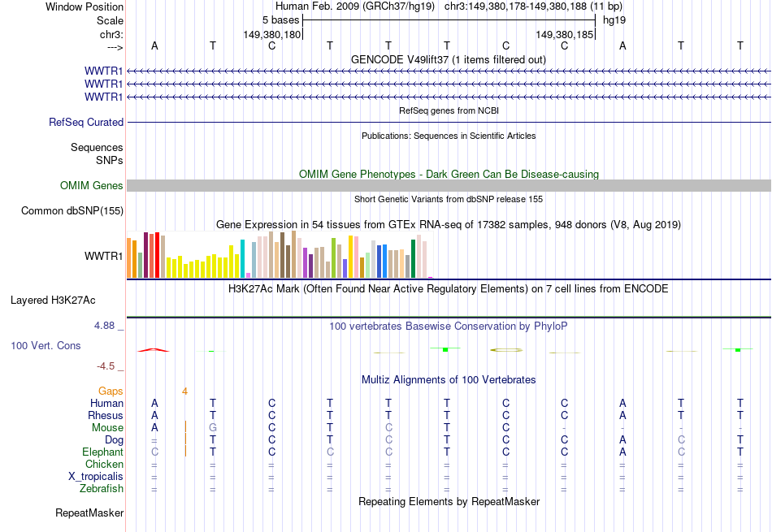Select the X_tropicalis alignment row label
772x532 pixels.
point(96,477)
